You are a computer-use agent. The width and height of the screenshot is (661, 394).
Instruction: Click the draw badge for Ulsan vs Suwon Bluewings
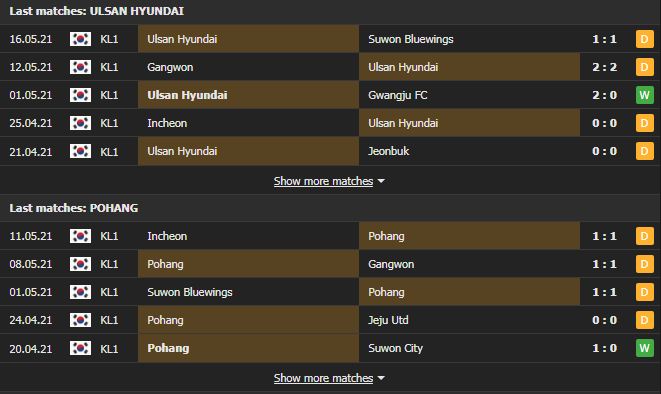[644, 39]
